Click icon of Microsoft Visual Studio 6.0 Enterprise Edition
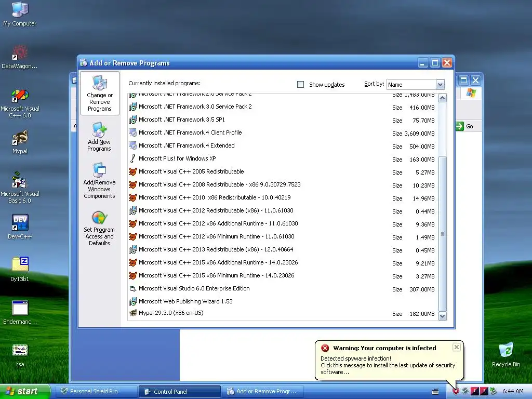 tap(133, 288)
